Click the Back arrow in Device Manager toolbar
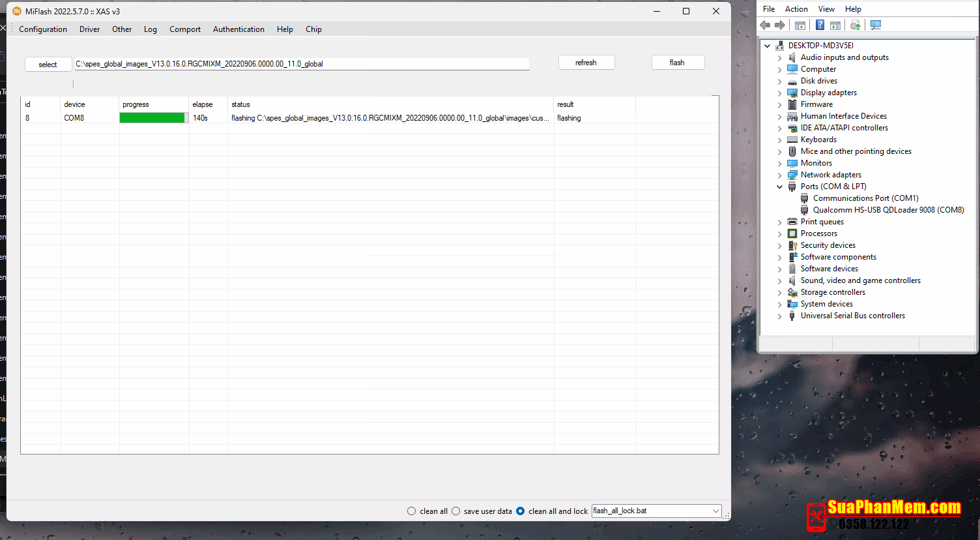This screenshot has width=980, height=540. 765,25
